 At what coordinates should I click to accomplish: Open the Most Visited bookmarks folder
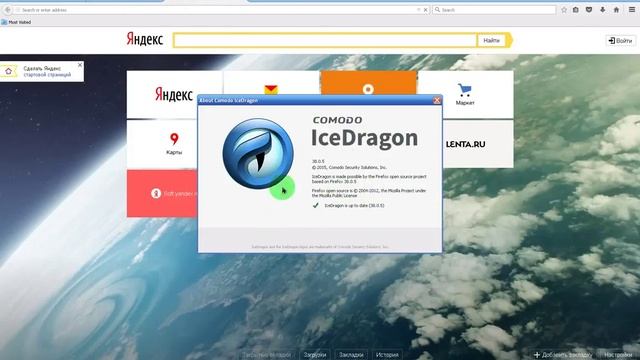[16, 22]
